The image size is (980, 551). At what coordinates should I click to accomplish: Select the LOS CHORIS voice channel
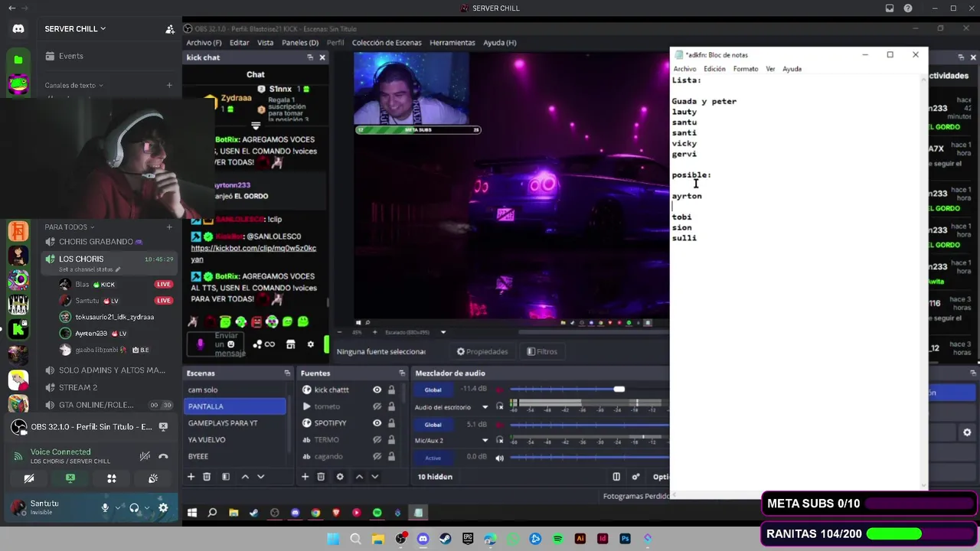point(107,262)
